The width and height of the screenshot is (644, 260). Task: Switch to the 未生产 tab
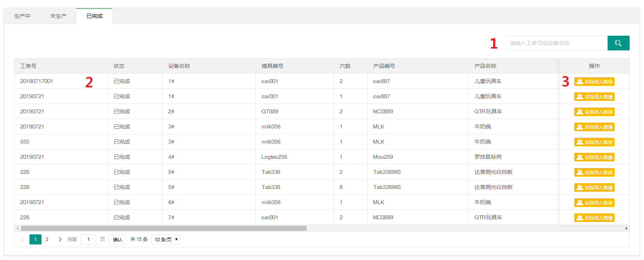click(x=58, y=16)
